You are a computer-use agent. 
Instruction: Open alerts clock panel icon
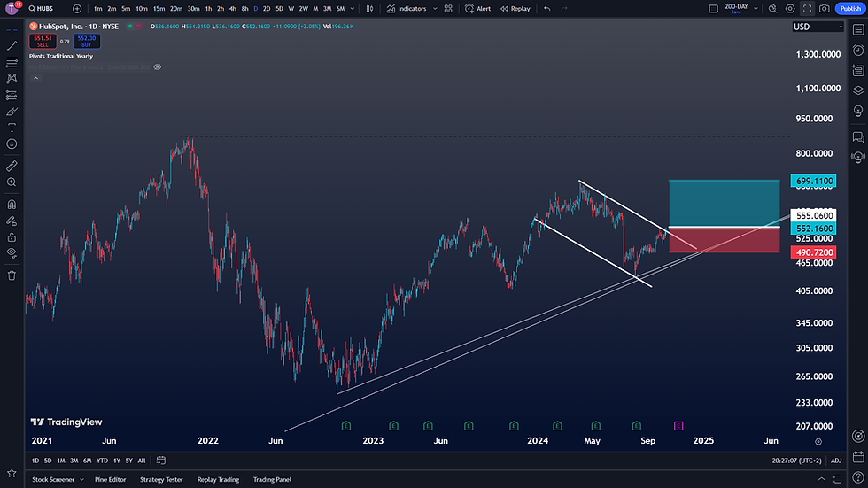[858, 50]
